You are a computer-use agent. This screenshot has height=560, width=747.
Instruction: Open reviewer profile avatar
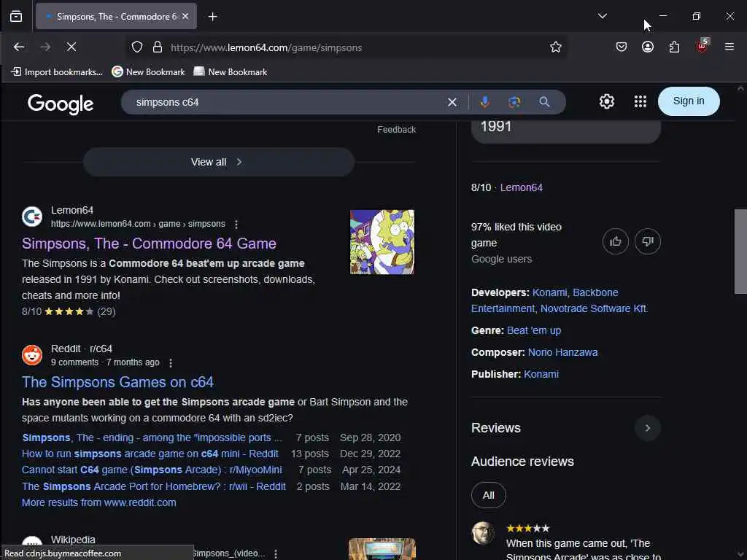[483, 533]
